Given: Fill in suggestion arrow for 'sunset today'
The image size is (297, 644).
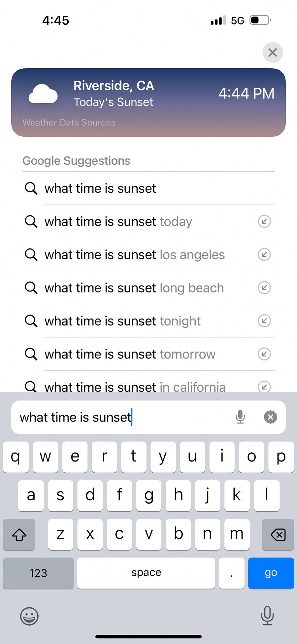Looking at the screenshot, I should coord(264,221).
